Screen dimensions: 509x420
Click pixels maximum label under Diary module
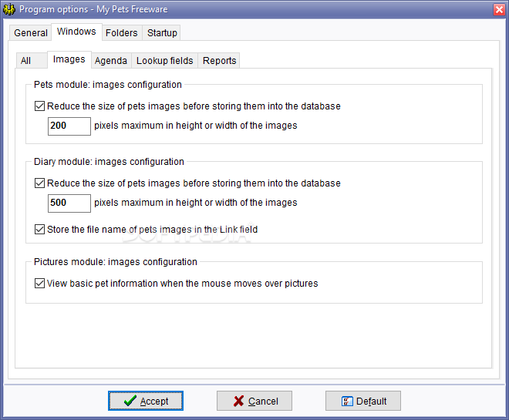[196, 203]
